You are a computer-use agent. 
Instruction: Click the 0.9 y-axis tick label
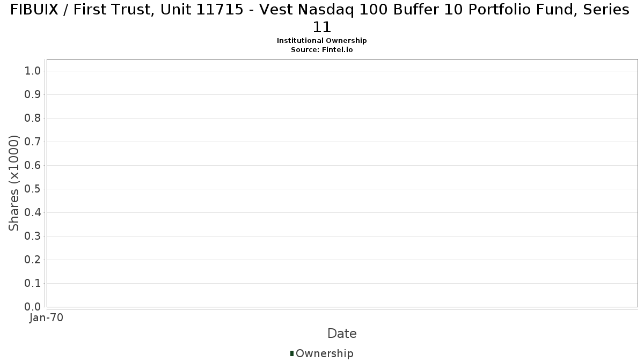33,95
